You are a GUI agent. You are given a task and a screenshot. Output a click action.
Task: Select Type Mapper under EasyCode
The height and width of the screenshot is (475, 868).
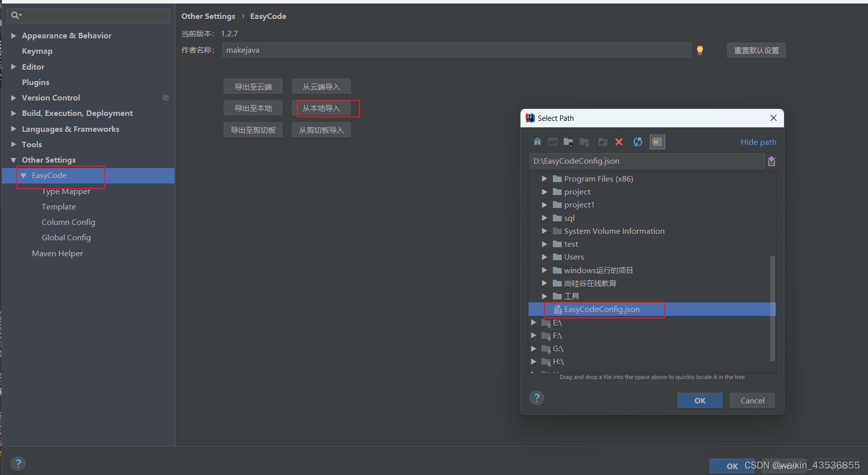(x=66, y=191)
